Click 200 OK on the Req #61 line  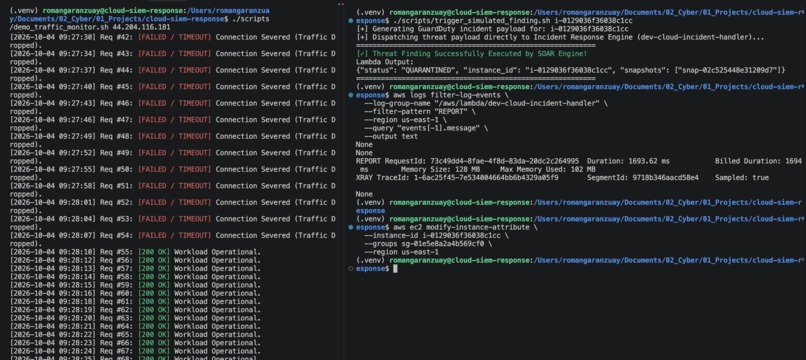tap(154, 301)
